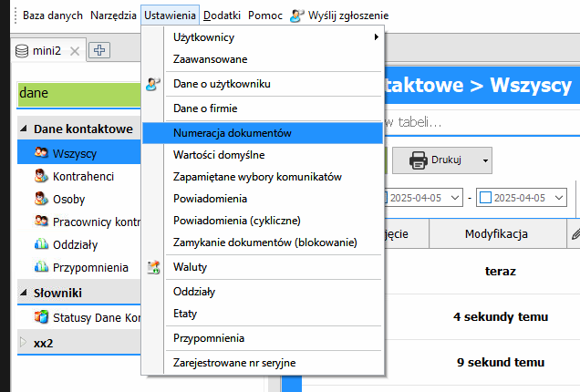Choose Dane o firmie menu entry
Image resolution: width=580 pixels, height=392 pixels.
[x=263, y=108]
